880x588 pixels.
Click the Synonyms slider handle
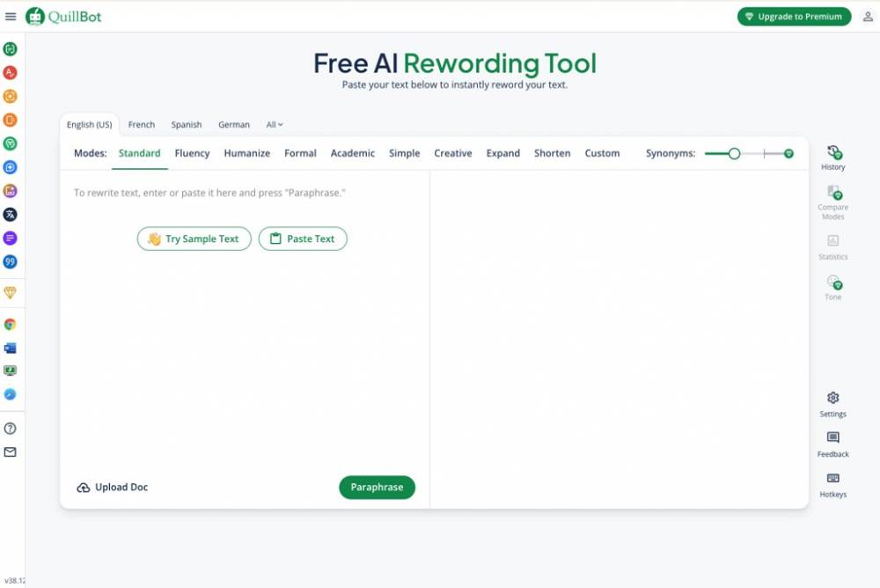click(x=734, y=153)
